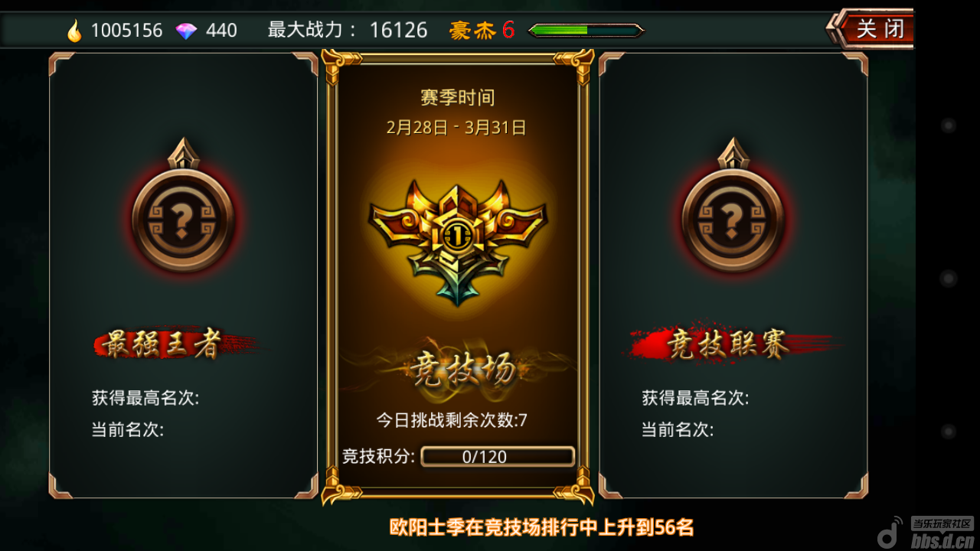Tap the 1005156 gold amount
The width and height of the screenshot is (980, 551).
[x=127, y=31]
